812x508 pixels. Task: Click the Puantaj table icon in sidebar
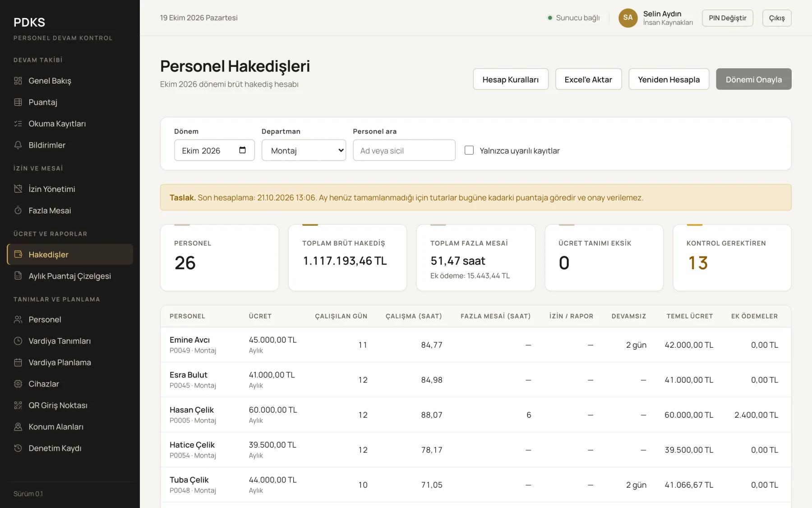pyautogui.click(x=18, y=102)
